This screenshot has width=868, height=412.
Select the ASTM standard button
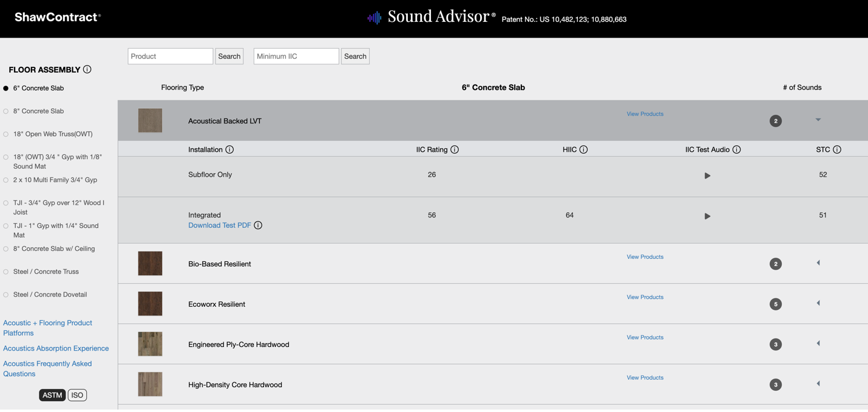[x=52, y=395]
